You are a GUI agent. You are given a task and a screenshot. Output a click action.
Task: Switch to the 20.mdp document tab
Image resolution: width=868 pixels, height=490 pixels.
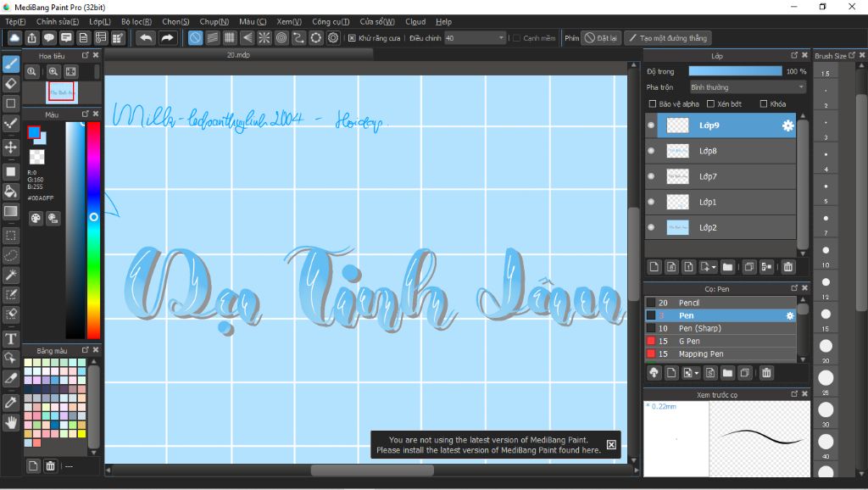pyautogui.click(x=238, y=55)
